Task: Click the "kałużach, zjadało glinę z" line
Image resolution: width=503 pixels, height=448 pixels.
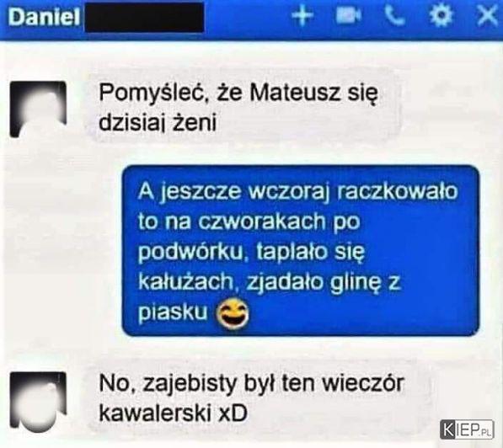Action: coord(270,282)
